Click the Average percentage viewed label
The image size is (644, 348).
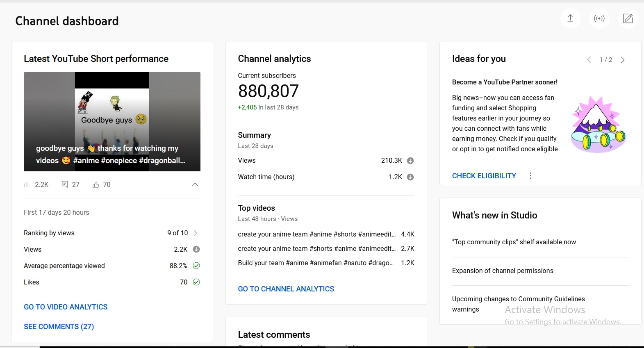64,266
